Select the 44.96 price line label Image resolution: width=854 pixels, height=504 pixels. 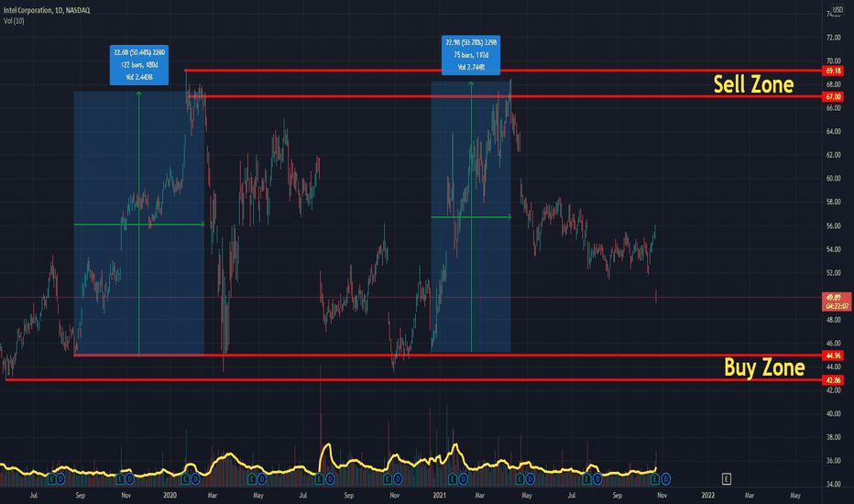(833, 356)
